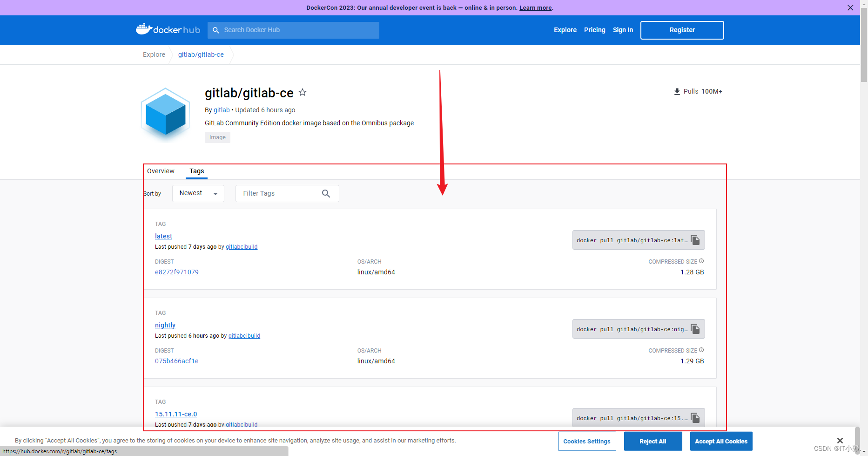Click the Image category badge

(217, 137)
